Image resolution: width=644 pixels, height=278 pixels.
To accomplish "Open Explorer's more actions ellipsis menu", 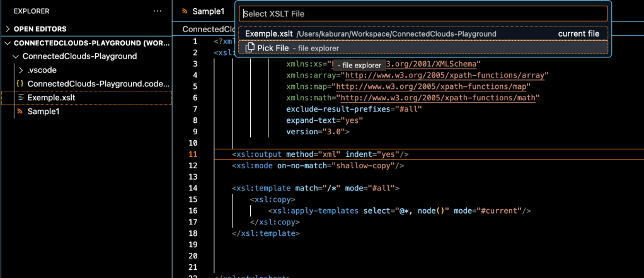I will click(157, 11).
